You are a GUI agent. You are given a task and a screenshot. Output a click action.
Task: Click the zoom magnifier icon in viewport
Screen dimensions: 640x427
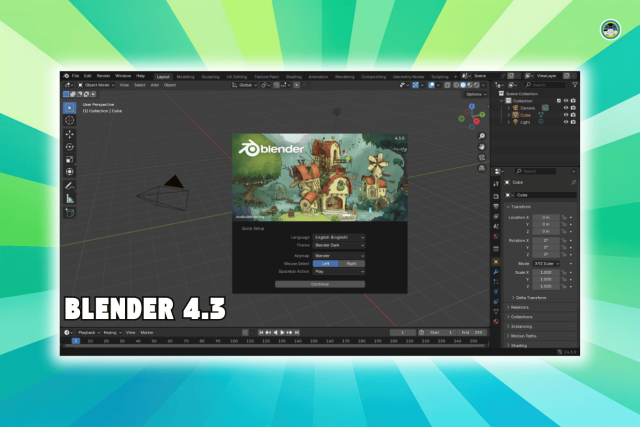coord(482,136)
